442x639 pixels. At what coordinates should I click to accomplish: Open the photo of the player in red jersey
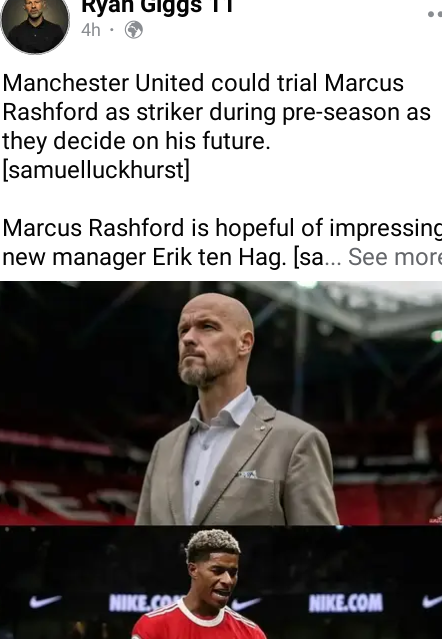[x=221, y=583]
